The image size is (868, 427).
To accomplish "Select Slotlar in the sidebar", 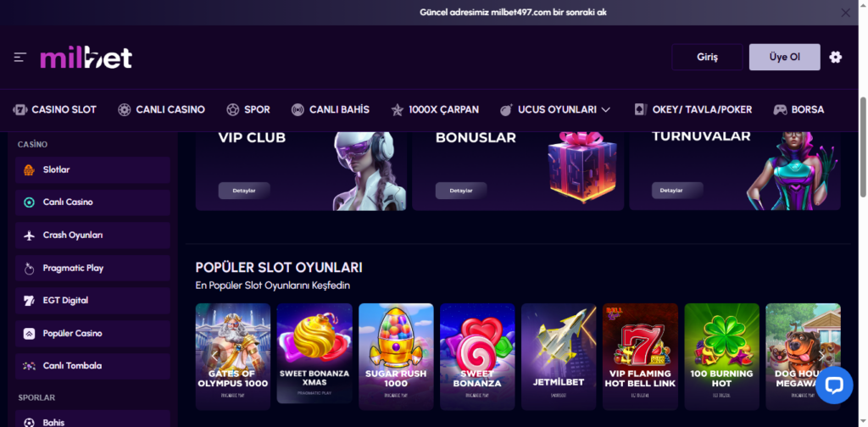I will coord(92,169).
